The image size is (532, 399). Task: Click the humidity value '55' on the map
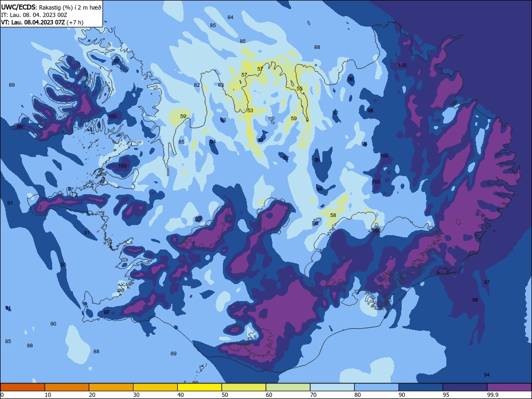click(x=300, y=88)
